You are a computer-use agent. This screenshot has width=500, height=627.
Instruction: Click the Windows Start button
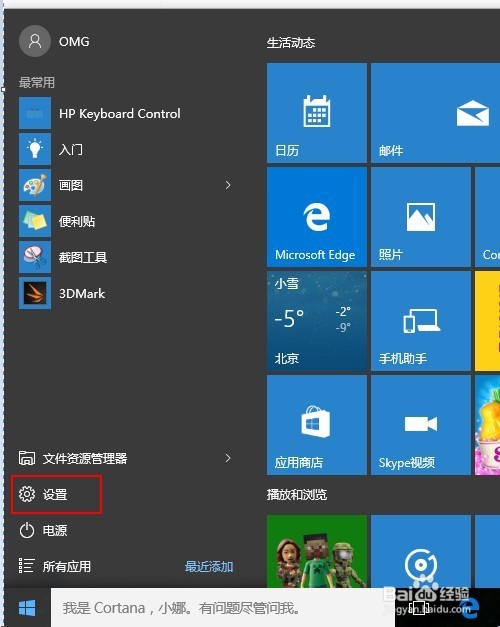[27, 608]
